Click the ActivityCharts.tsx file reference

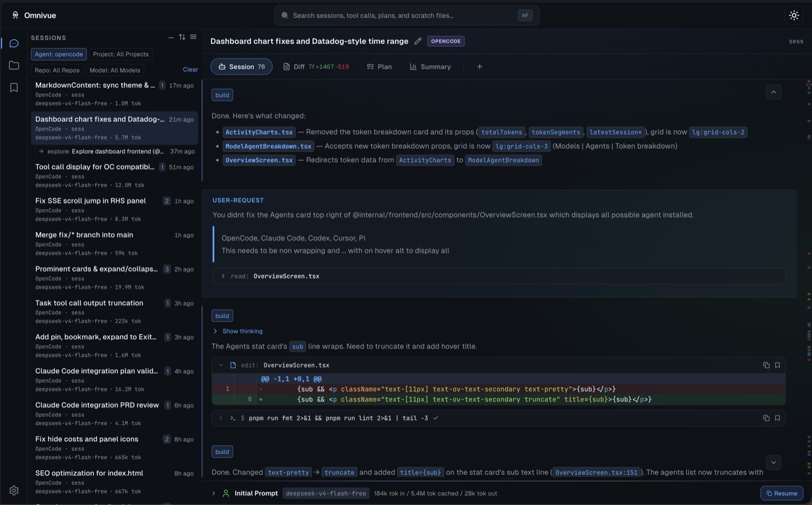coord(259,132)
